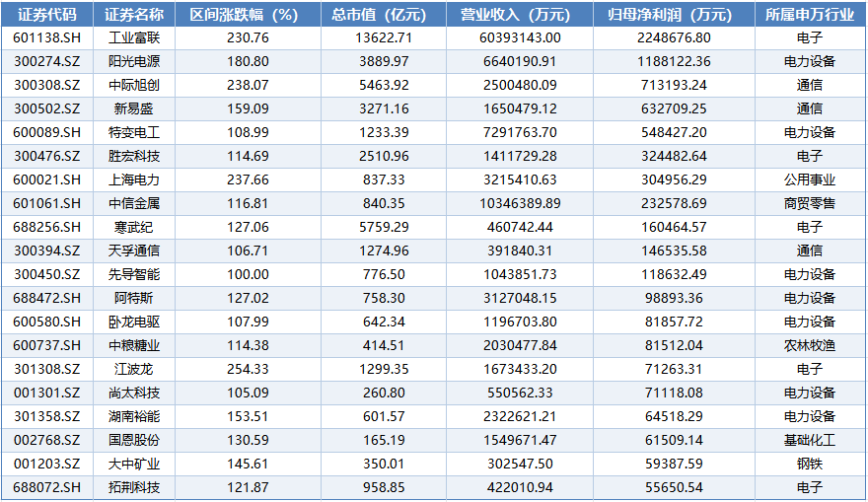Viewport: 868px width, 502px height.
Task: Click the 寒武纪 name cell
Action: point(134,227)
